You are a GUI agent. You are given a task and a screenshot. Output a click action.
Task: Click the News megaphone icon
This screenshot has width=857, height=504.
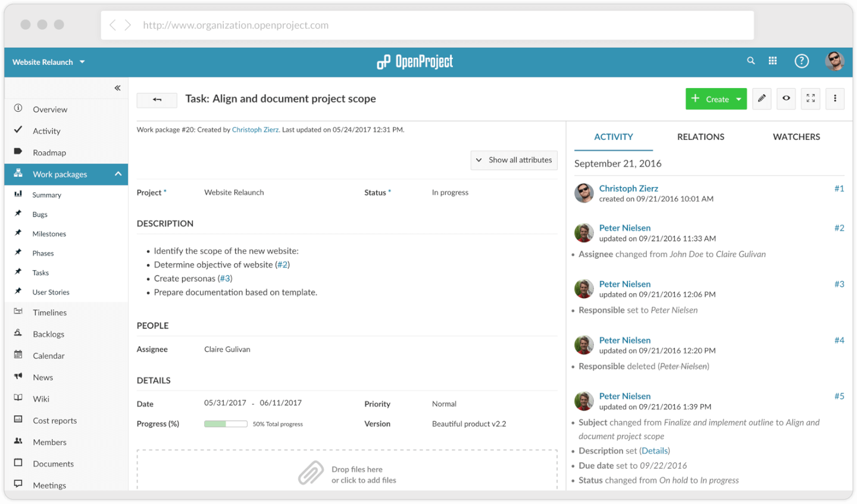18,376
